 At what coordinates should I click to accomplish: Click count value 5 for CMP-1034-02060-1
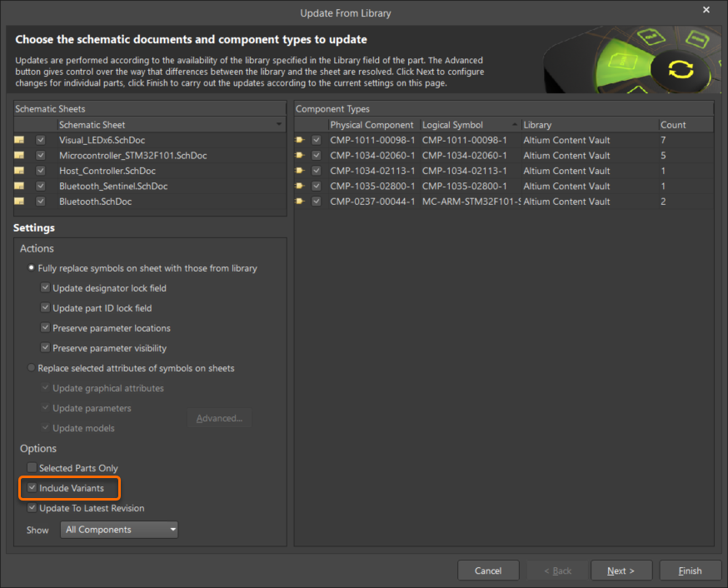click(x=663, y=155)
